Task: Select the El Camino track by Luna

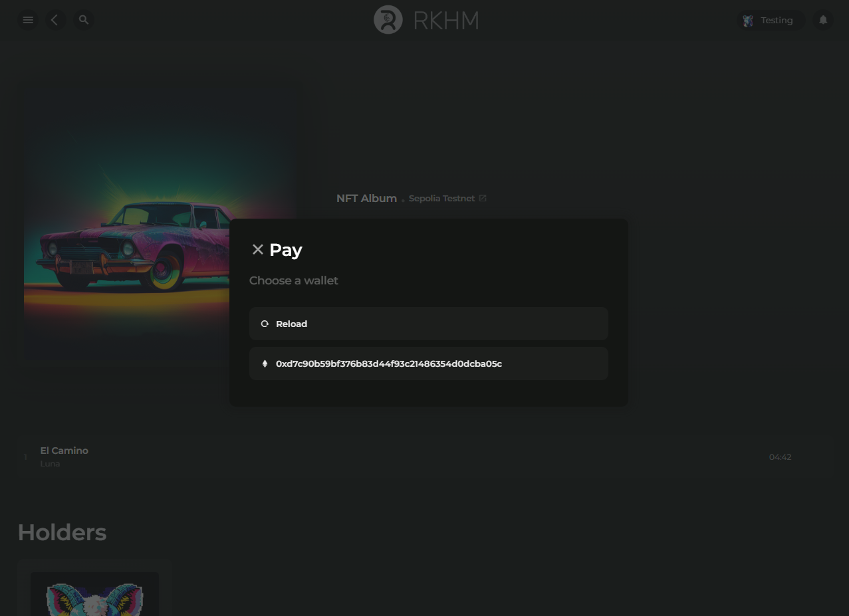Action: coord(64,457)
